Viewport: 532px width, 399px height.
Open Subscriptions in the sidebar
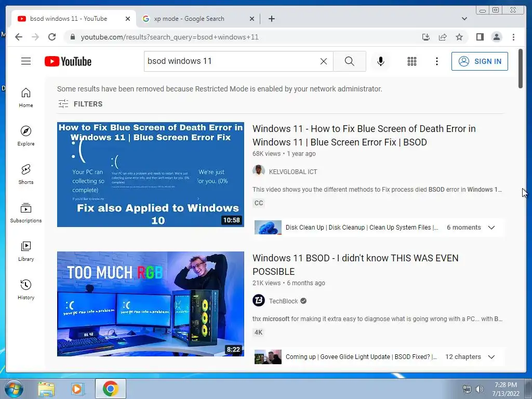[26, 212]
